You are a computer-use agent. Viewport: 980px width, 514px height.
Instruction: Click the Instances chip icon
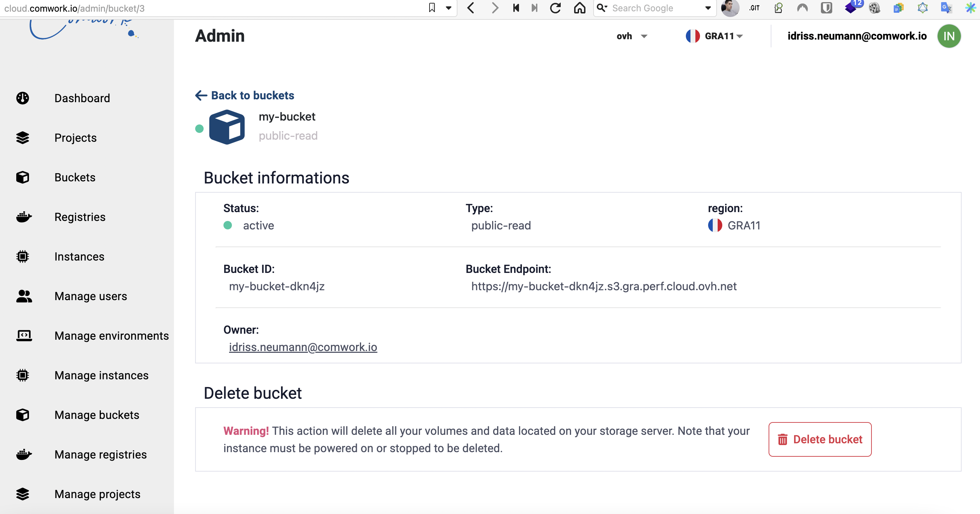[23, 256]
